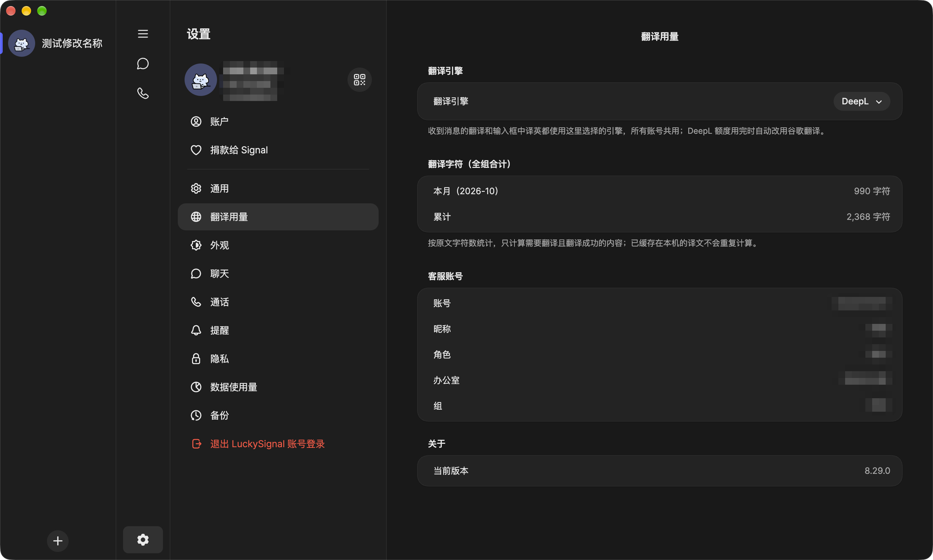Image resolution: width=933 pixels, height=560 pixels.
Task: Click the 累计 row label
Action: pos(442,217)
